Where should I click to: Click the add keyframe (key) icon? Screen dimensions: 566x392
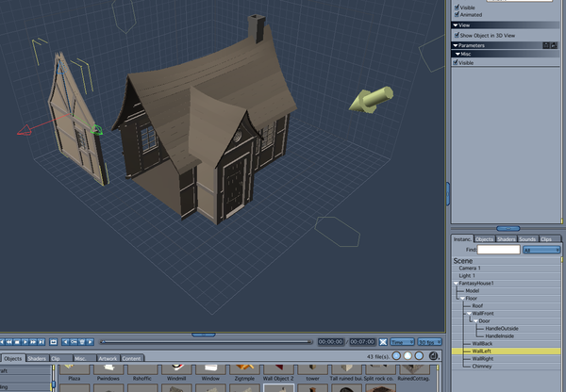pos(74,342)
